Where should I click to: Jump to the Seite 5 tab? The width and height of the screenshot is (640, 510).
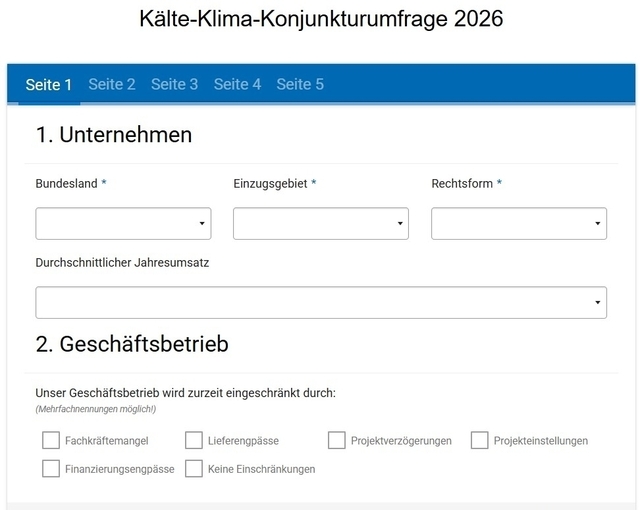point(300,85)
